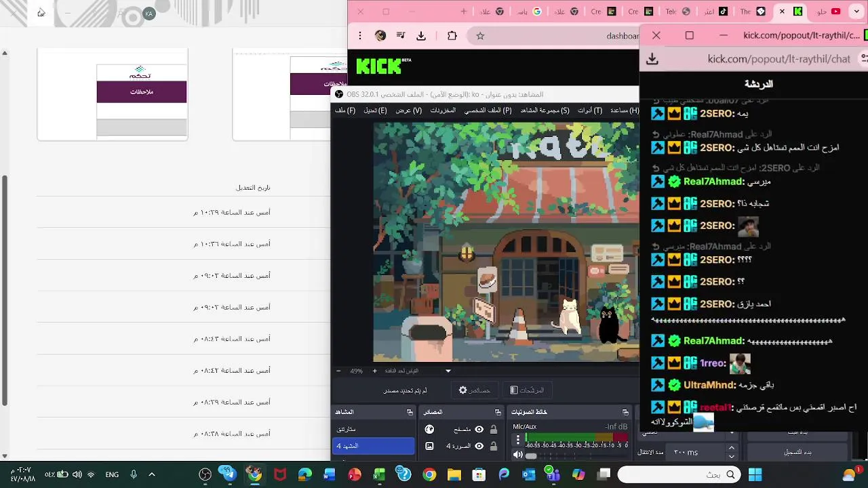Open the OBS عرض (V) menu
The height and width of the screenshot is (488, 868).
pyautogui.click(x=408, y=110)
